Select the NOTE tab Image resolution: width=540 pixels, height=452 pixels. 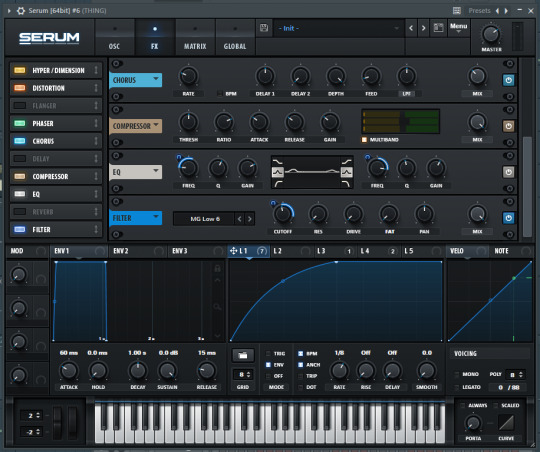tap(511, 251)
